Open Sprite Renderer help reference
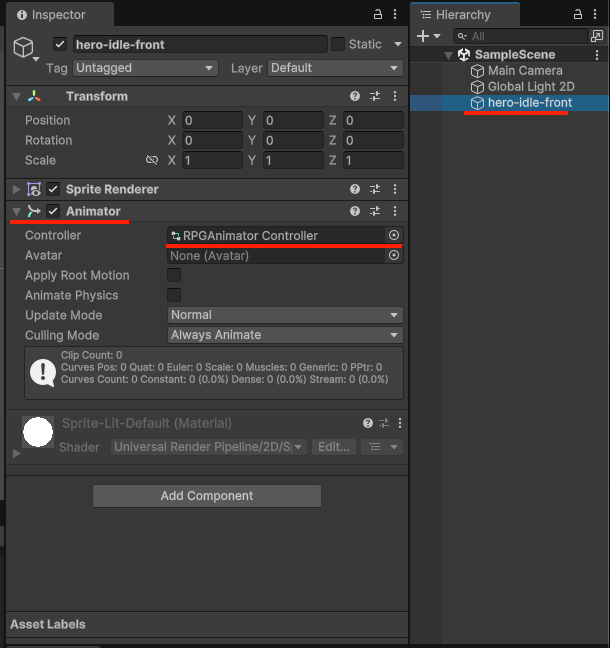The width and height of the screenshot is (610, 648). click(355, 189)
